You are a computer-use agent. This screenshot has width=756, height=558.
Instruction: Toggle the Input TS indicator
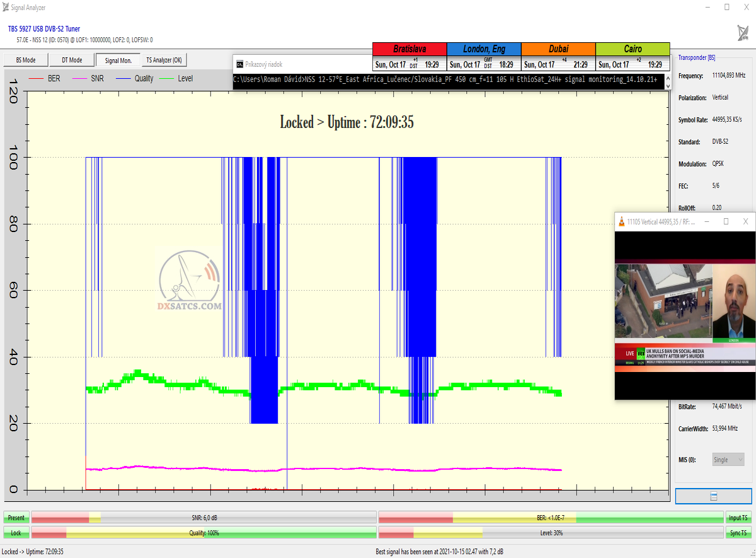pyautogui.click(x=738, y=518)
